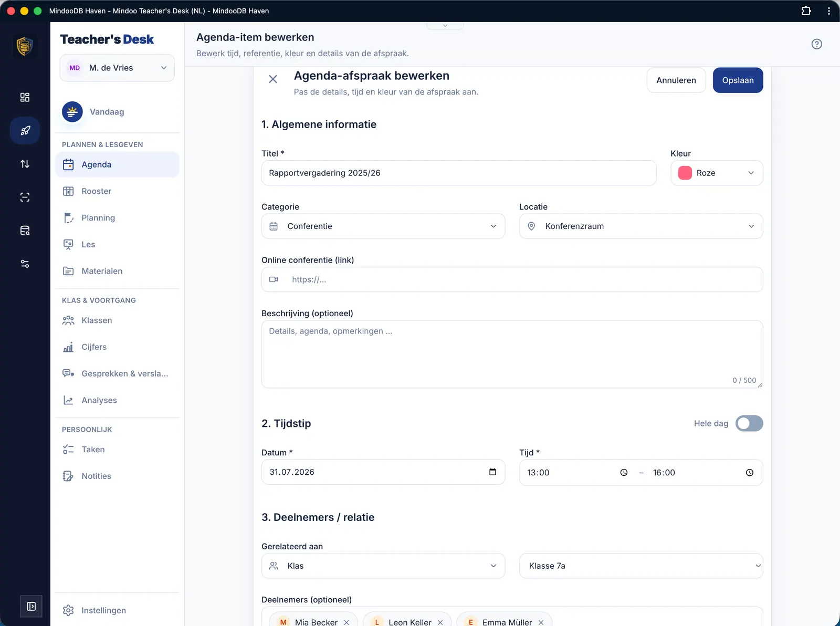Click the scan frame icon in left rail
Image resolution: width=840 pixels, height=626 pixels.
tap(25, 197)
